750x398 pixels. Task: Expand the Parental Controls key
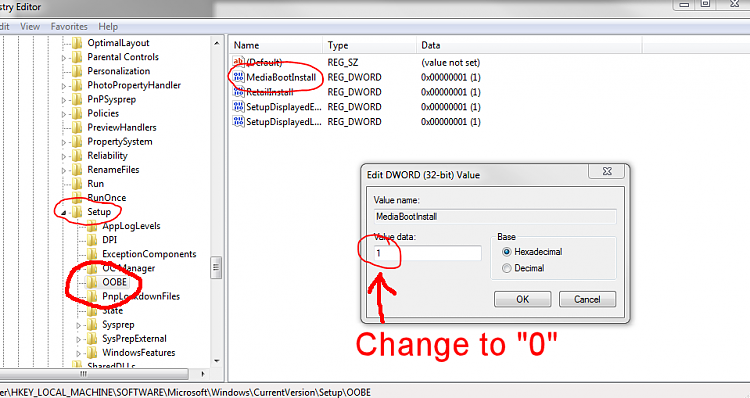64,58
